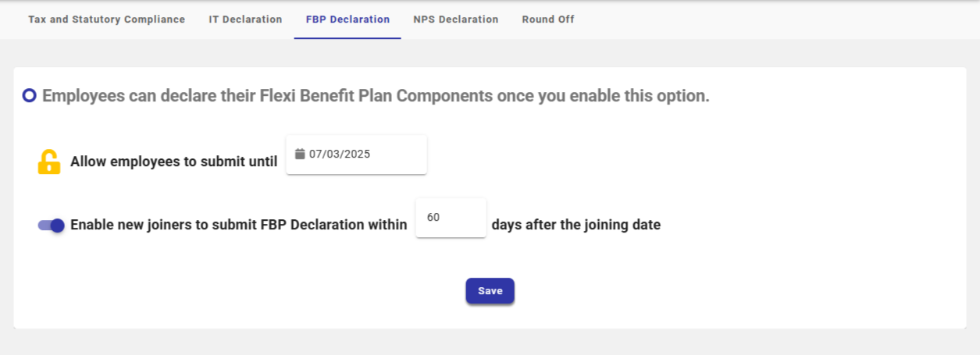Click the "Enable new joiners to submit" label
This screenshot has width=980, height=355.
click(x=238, y=225)
